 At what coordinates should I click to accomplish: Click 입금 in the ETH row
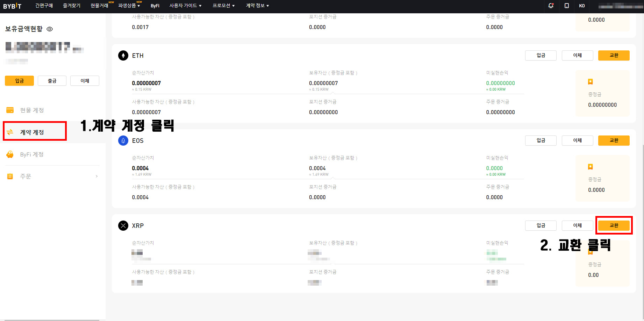[x=541, y=55]
